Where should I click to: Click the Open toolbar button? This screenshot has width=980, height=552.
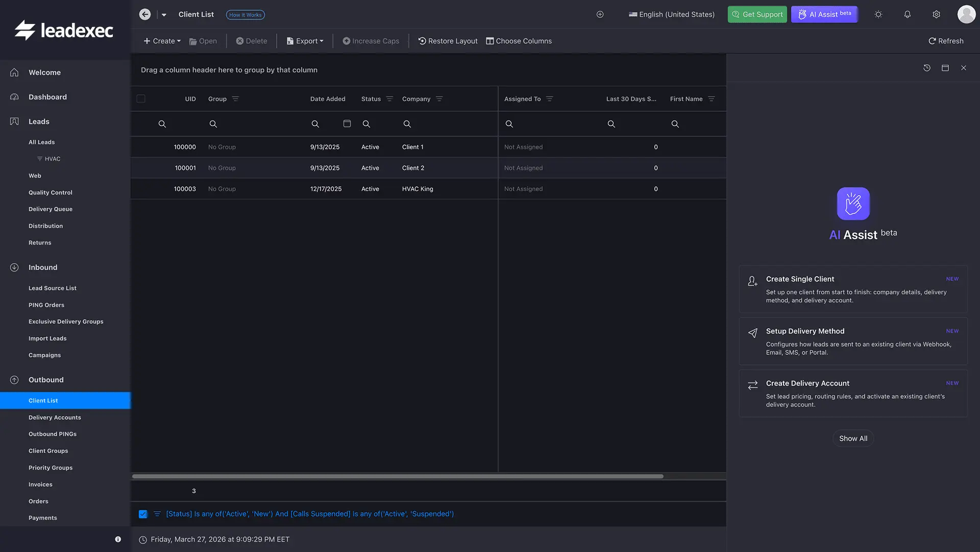point(203,41)
